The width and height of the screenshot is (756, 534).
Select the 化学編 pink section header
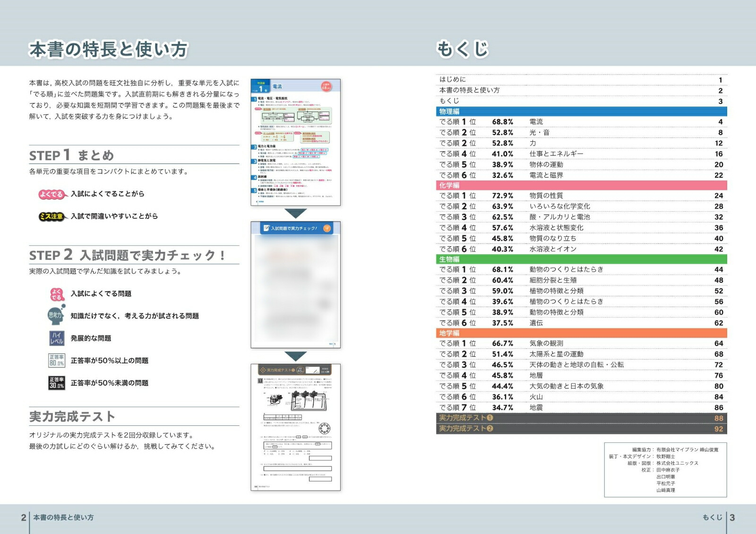point(582,185)
